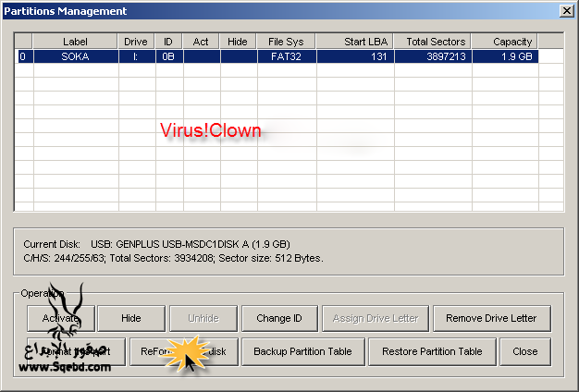Close the dialog using the title bar X
579x392 pixels.
point(566,11)
